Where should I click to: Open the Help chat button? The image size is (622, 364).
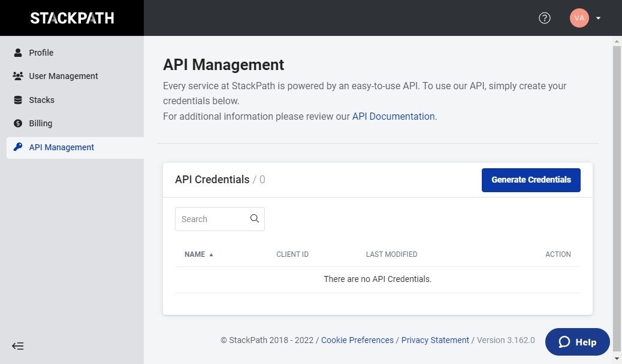[577, 342]
